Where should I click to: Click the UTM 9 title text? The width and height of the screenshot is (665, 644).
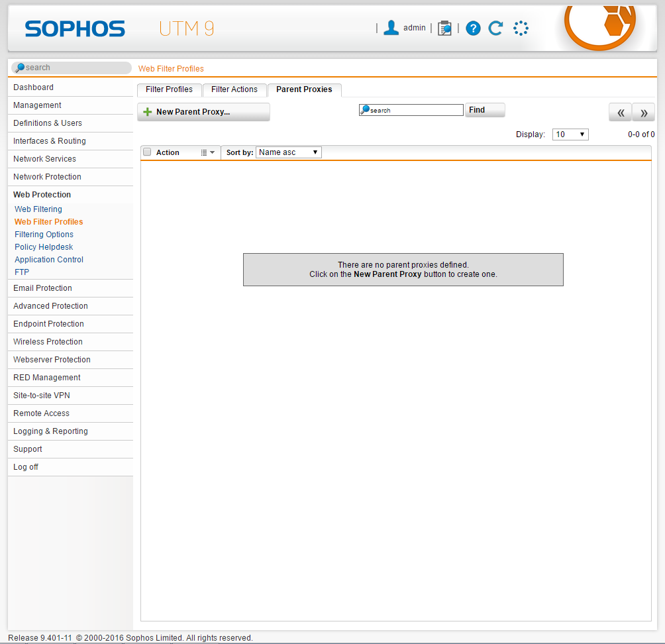click(x=187, y=29)
